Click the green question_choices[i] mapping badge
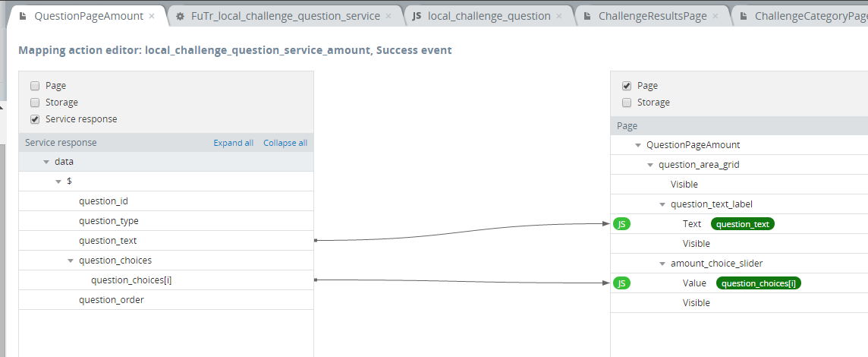 757,283
